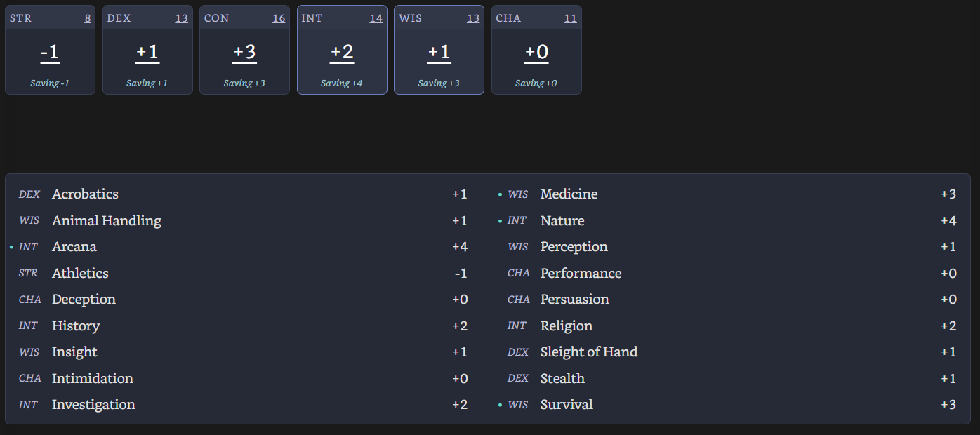Image resolution: width=980 pixels, height=435 pixels.
Task: Click the Athletics -1 skill modifier
Action: pos(460,274)
